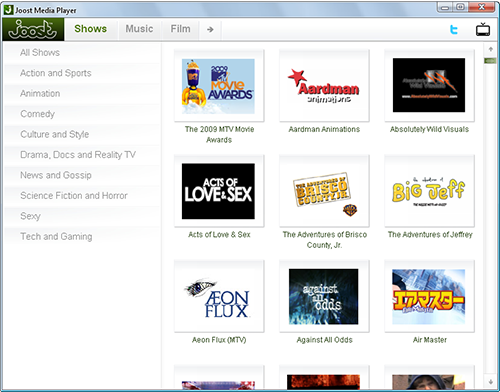This screenshot has height=392, width=500.
Task: Select Culture and Style category
Action: point(82,134)
